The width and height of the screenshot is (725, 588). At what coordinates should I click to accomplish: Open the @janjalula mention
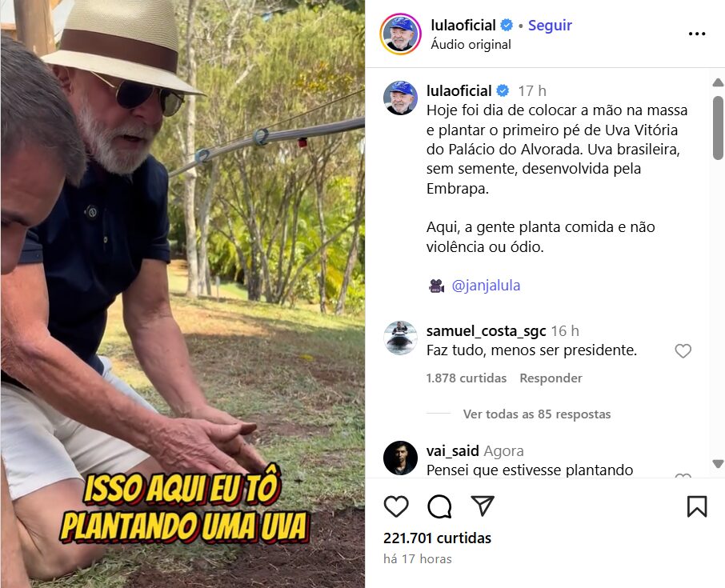pos(486,286)
